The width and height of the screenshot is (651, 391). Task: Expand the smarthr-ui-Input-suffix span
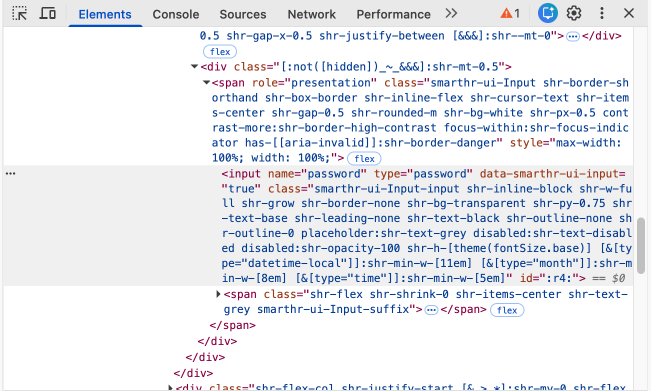click(218, 294)
